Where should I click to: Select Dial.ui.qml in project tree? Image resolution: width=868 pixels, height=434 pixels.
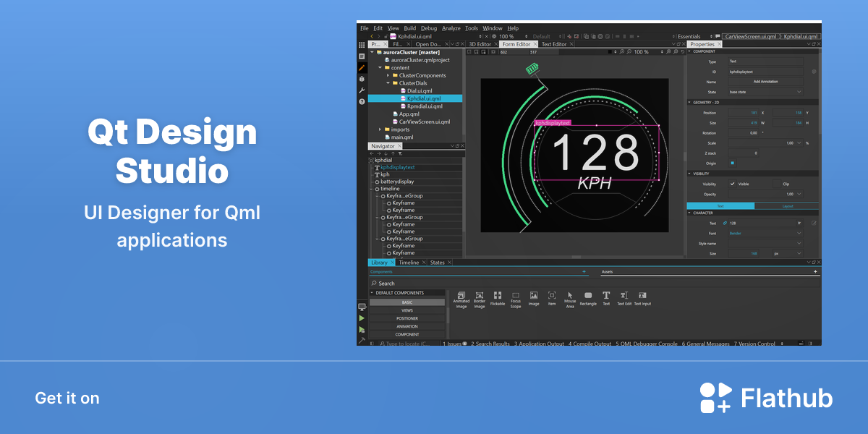(420, 91)
